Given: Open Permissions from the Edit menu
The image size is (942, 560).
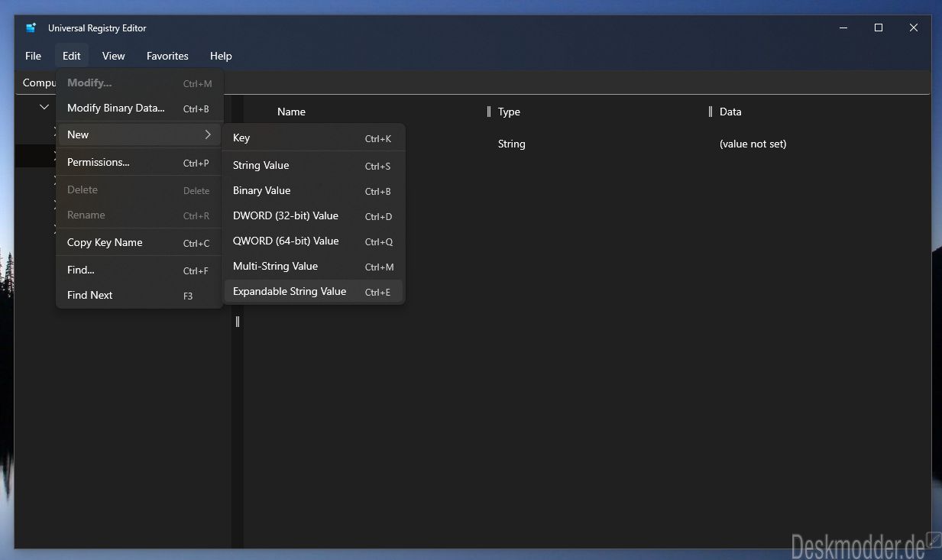Looking at the screenshot, I should click(x=140, y=163).
